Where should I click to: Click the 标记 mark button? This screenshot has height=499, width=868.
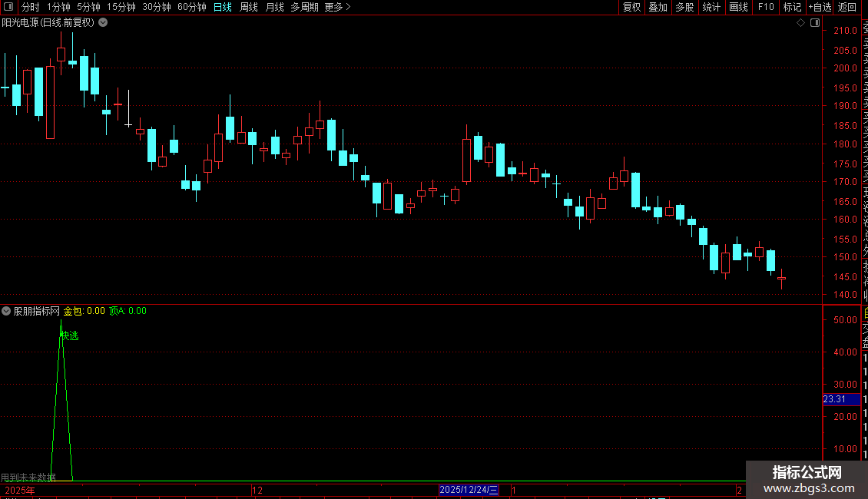coord(792,7)
